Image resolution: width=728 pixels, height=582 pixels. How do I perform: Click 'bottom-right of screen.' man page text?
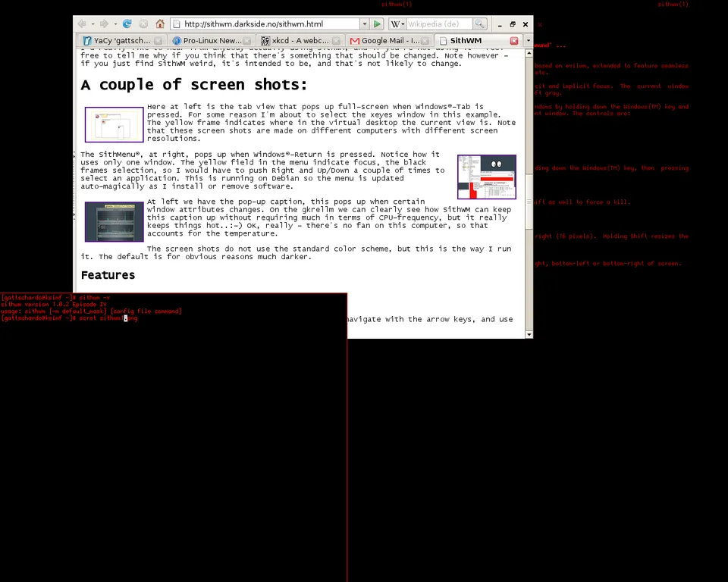tap(642, 264)
